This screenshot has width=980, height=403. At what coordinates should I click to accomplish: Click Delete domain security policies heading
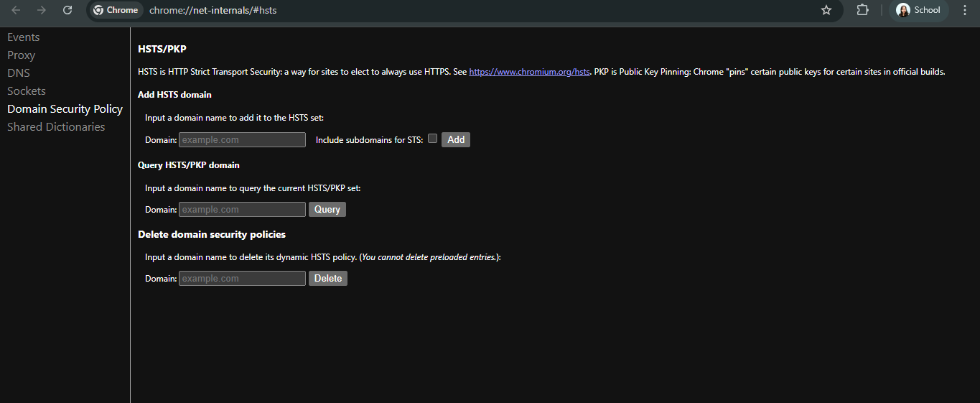pyautogui.click(x=212, y=234)
